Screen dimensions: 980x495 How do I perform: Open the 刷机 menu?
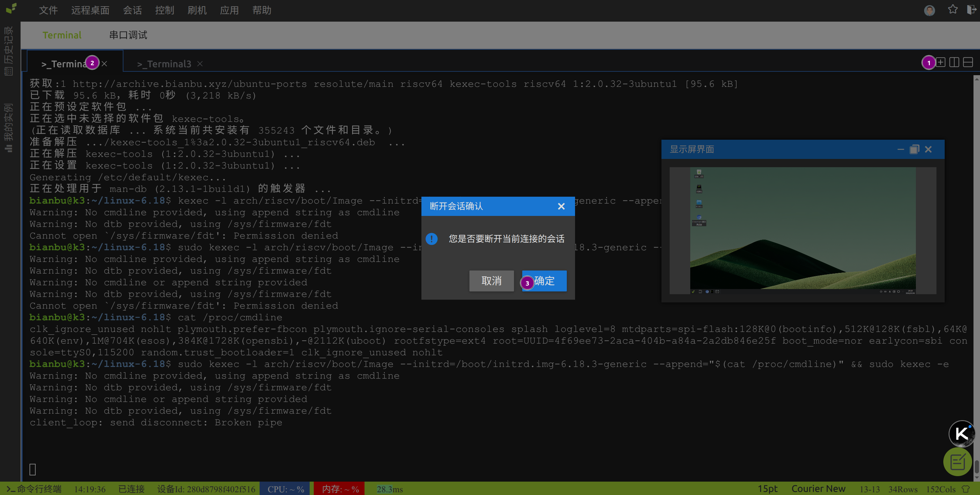click(x=197, y=10)
